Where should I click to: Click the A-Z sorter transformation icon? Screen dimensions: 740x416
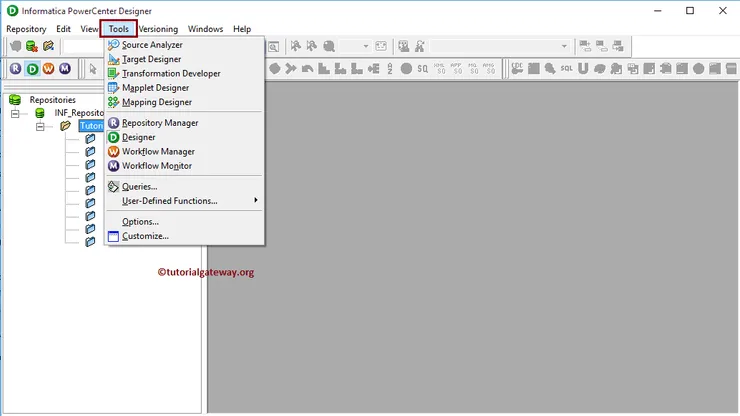pyautogui.click(x=390, y=69)
